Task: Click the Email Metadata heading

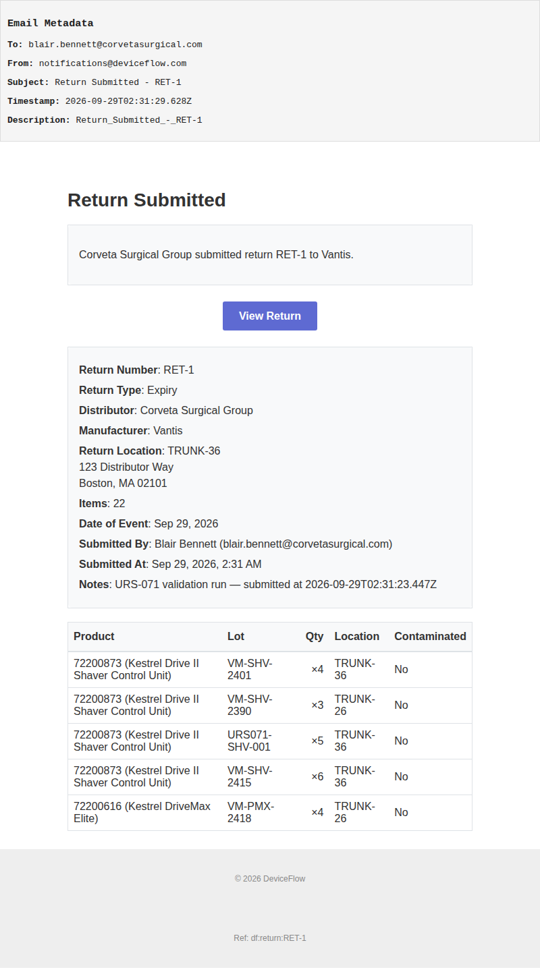Action: (x=51, y=23)
